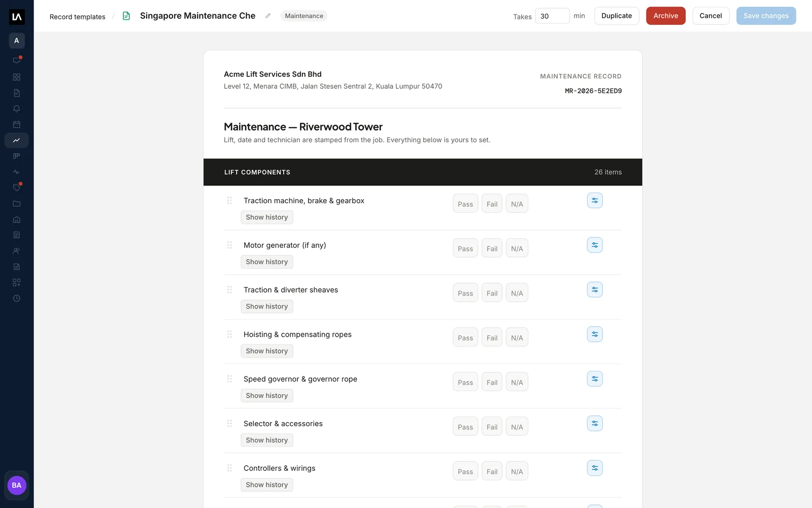812x508 pixels.
Task: Open settings icon for Traction & diverter sheaves
Action: point(595,290)
